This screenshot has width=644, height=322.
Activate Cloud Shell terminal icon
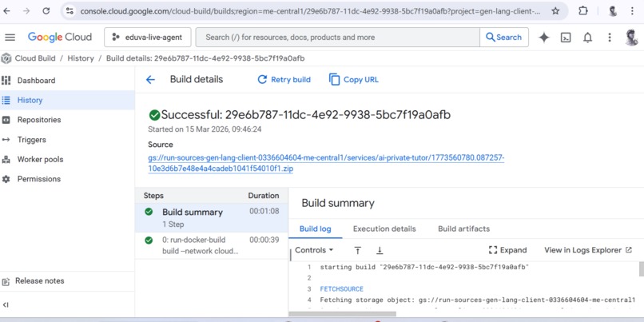pyautogui.click(x=566, y=38)
